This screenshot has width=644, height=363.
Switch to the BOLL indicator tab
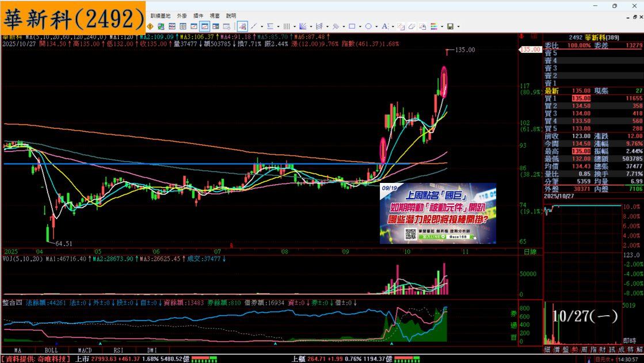tap(51, 350)
